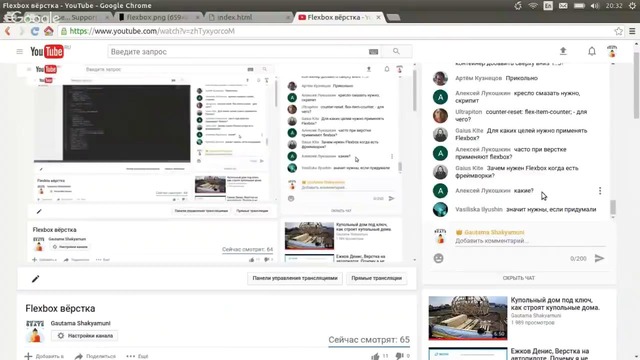Click the chat panel scrollbar handle

click(613, 207)
